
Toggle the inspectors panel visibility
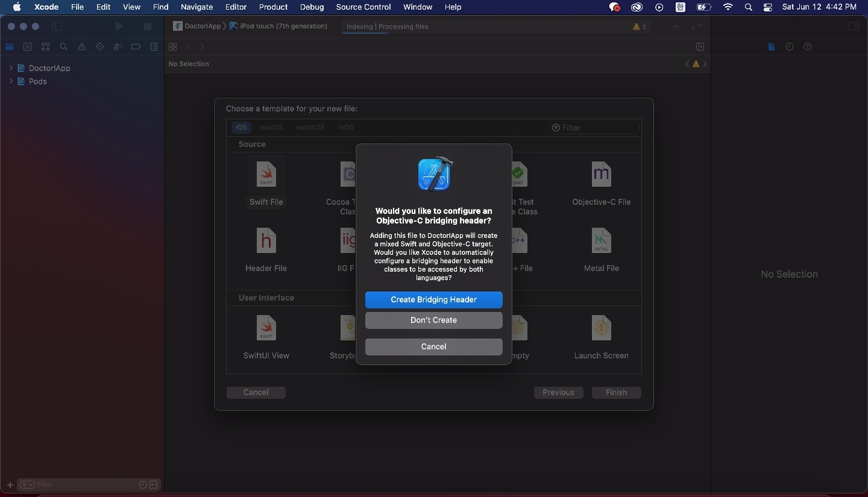854,27
